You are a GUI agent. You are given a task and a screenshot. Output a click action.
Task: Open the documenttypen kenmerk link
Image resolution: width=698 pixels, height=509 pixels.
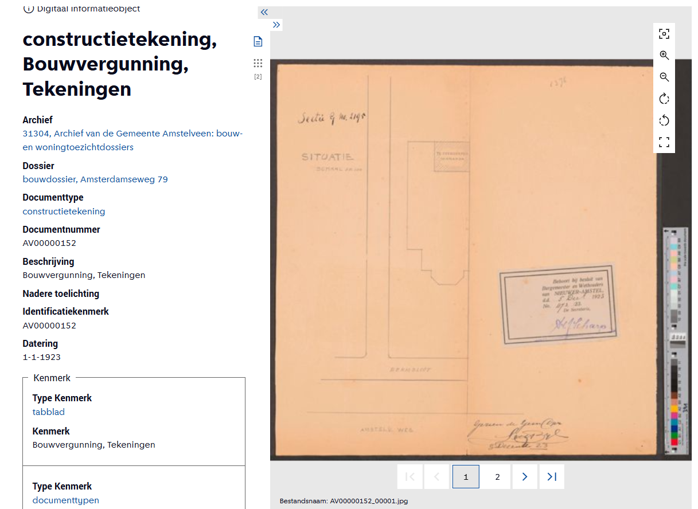[x=65, y=500]
